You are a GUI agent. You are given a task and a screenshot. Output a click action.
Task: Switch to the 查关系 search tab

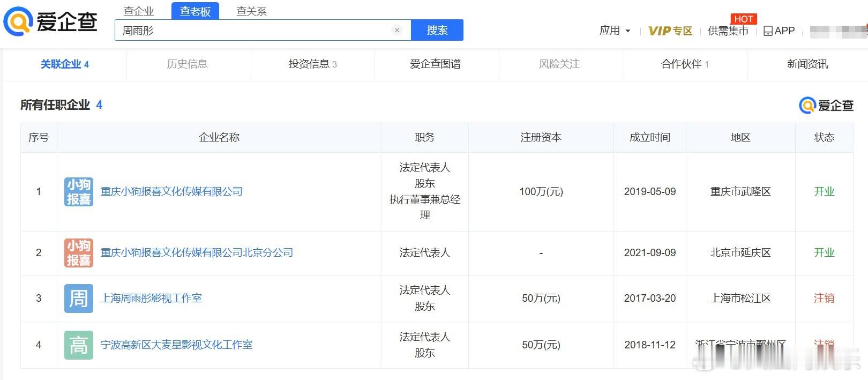(x=251, y=11)
